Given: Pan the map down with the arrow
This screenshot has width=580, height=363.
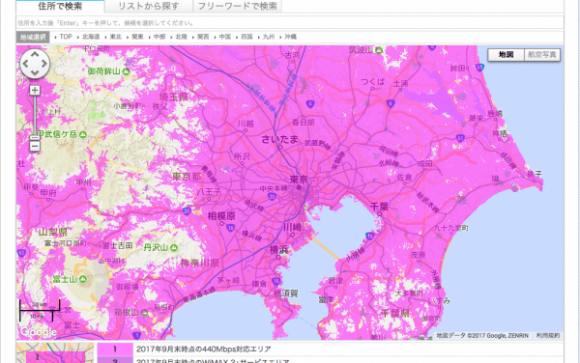Looking at the screenshot, I should click(35, 73).
